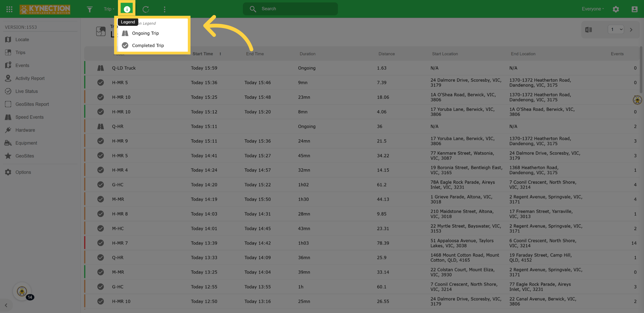The height and width of the screenshot is (313, 644).
Task: Open the user account icon
Action: (634, 9)
